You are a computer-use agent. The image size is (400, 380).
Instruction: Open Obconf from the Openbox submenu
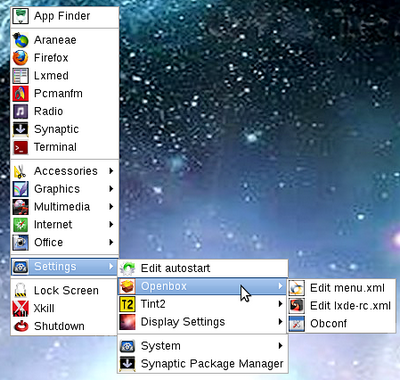tap(342, 323)
